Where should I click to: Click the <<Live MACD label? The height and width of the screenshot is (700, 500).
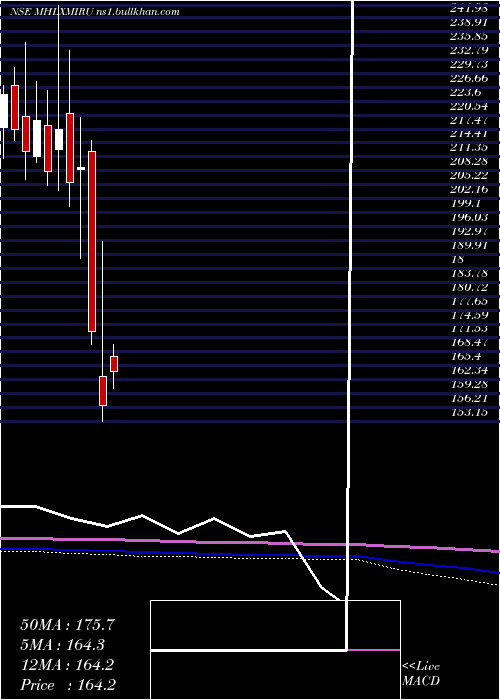[421, 674]
